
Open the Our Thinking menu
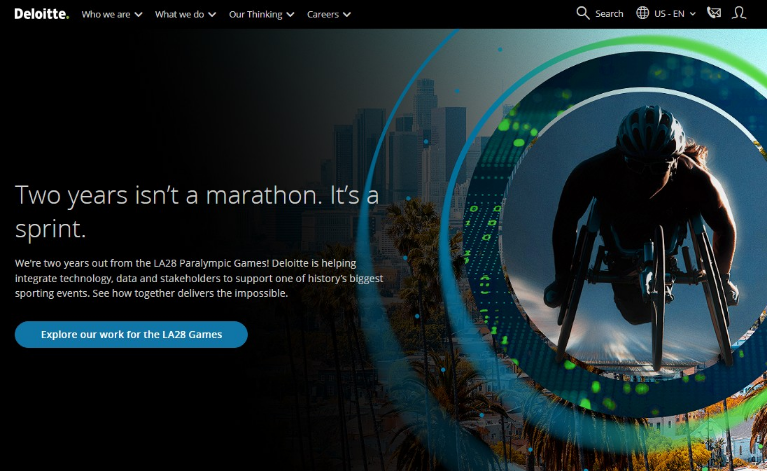pyautogui.click(x=261, y=14)
